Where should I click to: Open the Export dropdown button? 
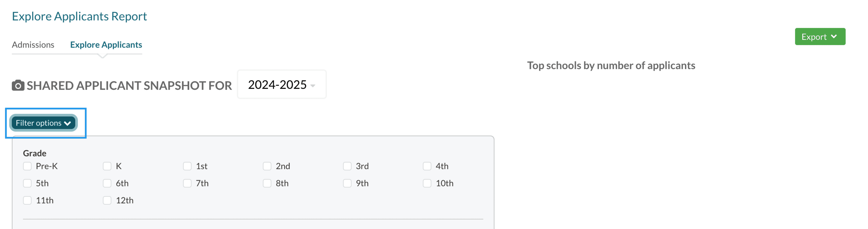(820, 37)
